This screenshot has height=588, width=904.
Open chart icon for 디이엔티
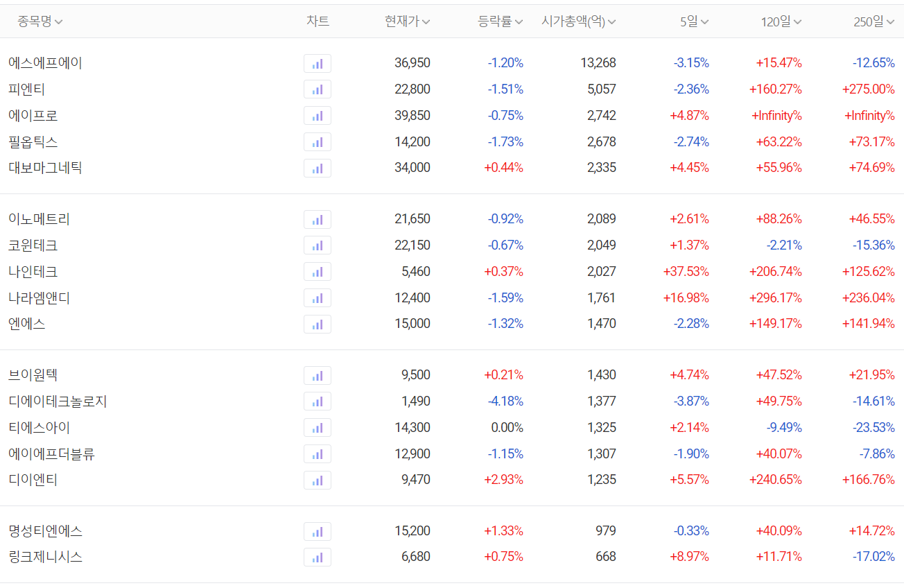318,480
